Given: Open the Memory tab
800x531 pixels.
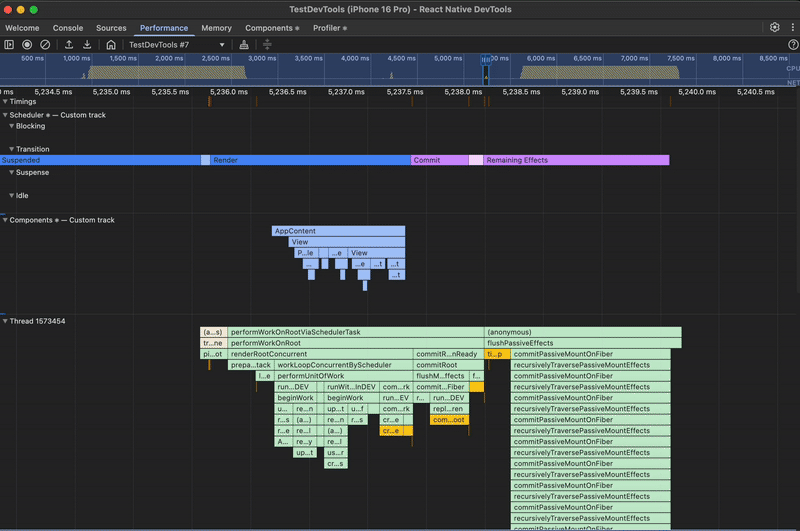Looking at the screenshot, I should 216,28.
